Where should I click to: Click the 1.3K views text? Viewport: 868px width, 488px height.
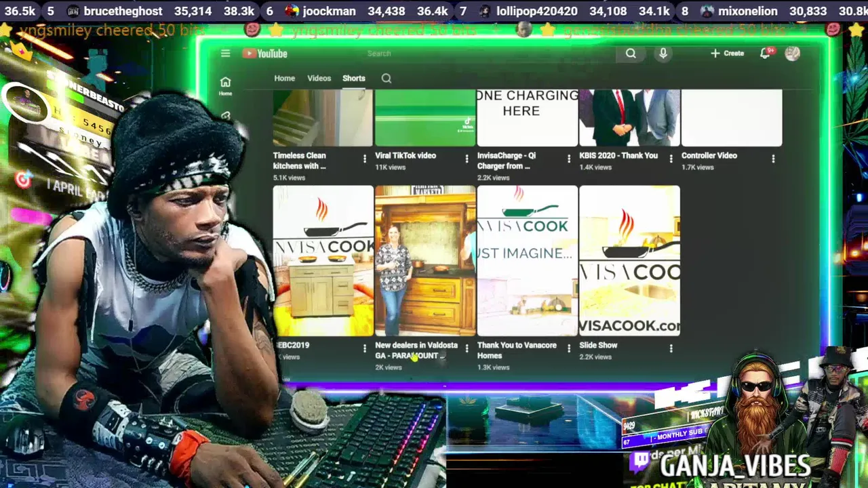click(493, 367)
